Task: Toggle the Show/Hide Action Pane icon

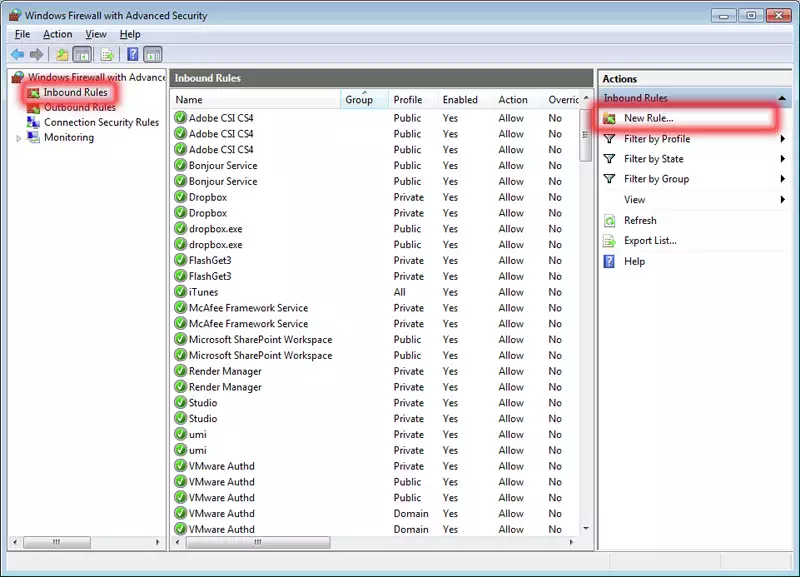Action: coord(153,54)
